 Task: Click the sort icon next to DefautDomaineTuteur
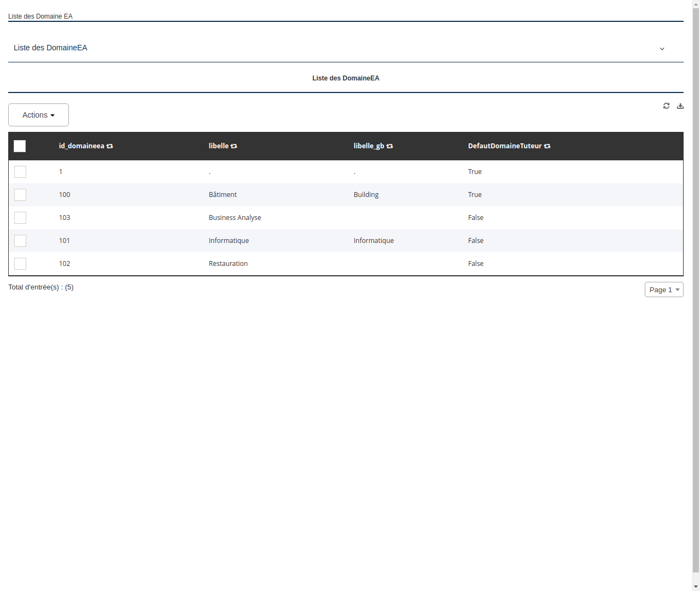click(547, 146)
